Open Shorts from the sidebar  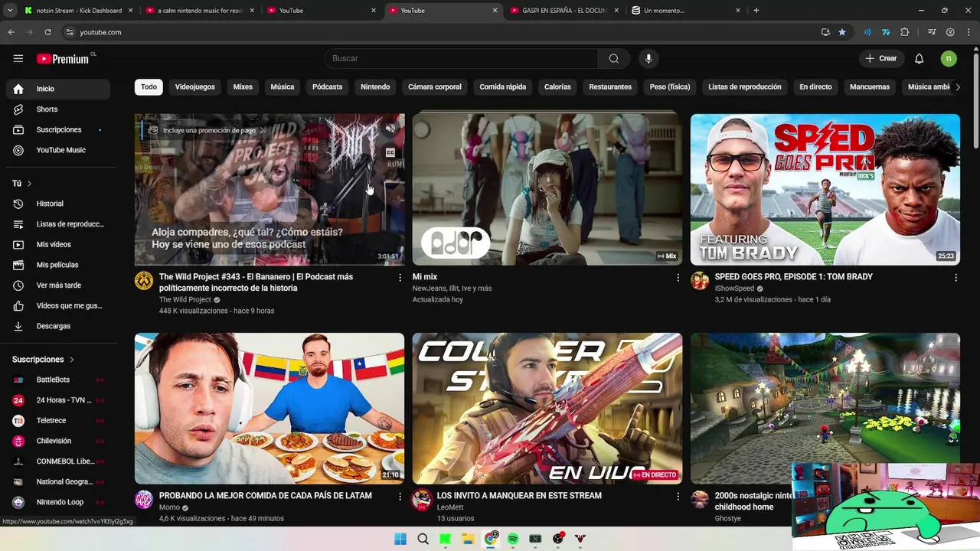tap(58, 109)
